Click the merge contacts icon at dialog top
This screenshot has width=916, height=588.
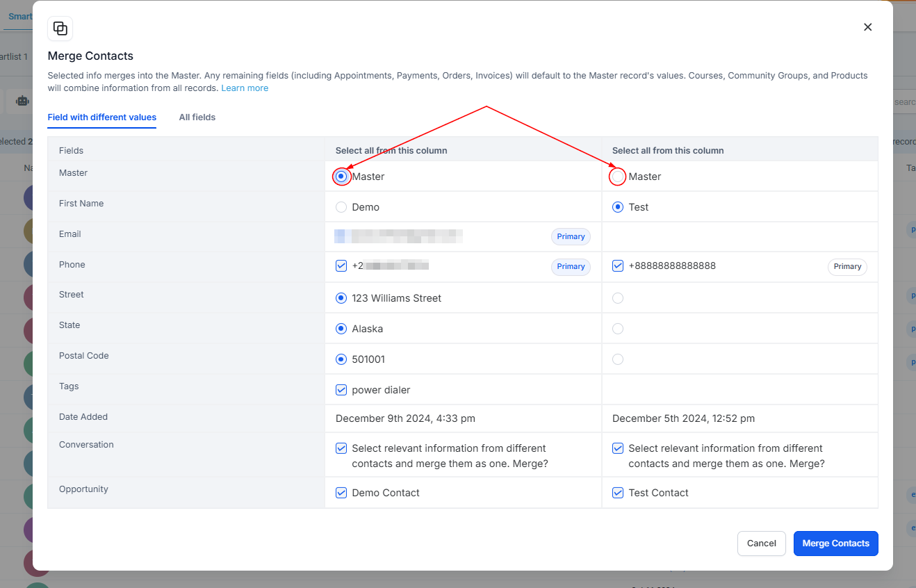point(60,28)
